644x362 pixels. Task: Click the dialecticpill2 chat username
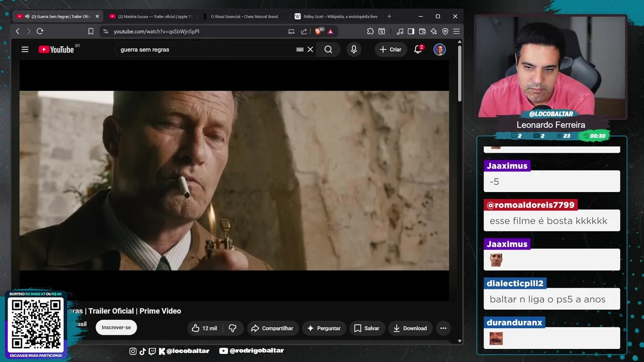coord(515,283)
